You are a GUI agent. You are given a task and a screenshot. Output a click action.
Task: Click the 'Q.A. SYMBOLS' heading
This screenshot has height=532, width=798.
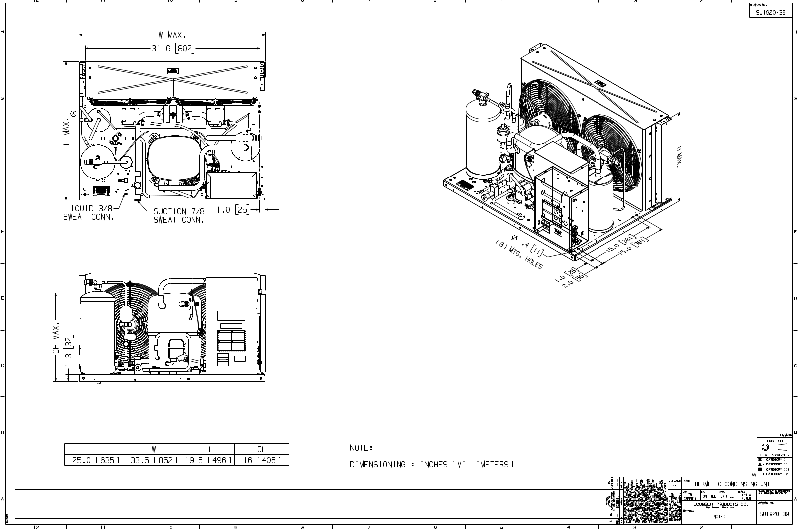(x=774, y=455)
